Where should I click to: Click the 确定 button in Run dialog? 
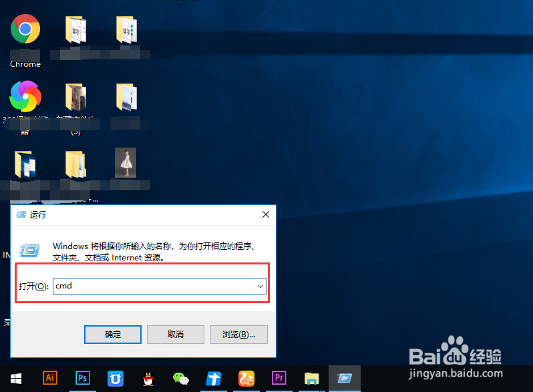[113, 335]
